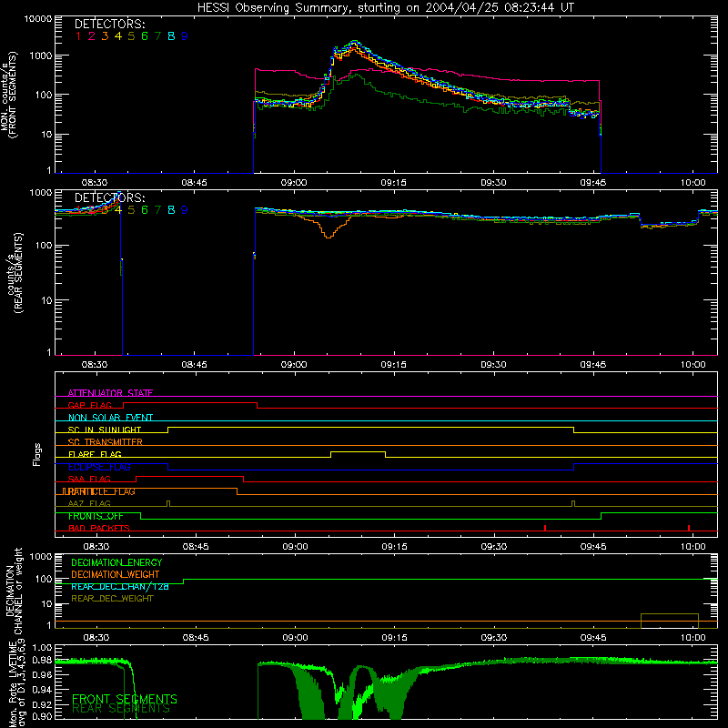Click the SC_IN_SUNLIGHT flag label
Screen dimensions: 728x728
pyautogui.click(x=105, y=430)
